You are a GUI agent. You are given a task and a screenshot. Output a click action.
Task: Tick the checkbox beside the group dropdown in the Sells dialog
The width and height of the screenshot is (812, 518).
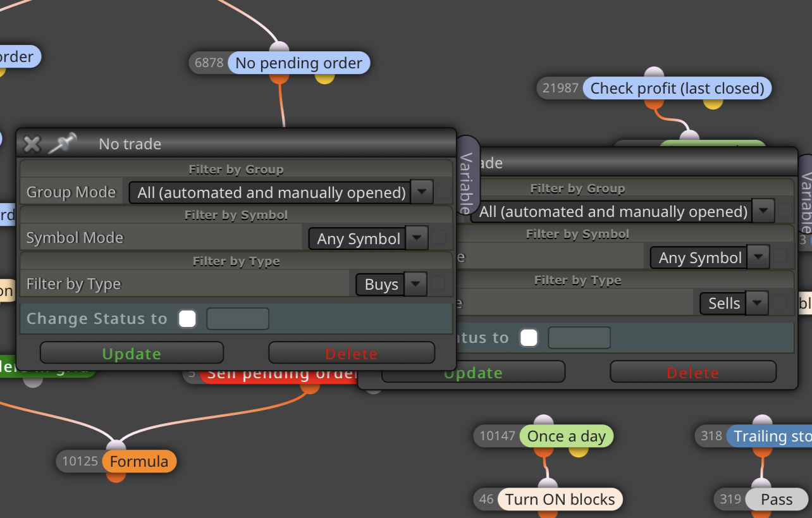[785, 211]
